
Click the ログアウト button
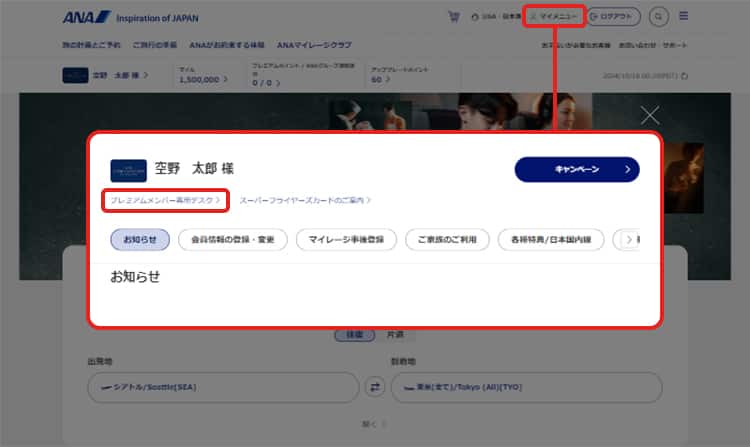[x=613, y=17]
